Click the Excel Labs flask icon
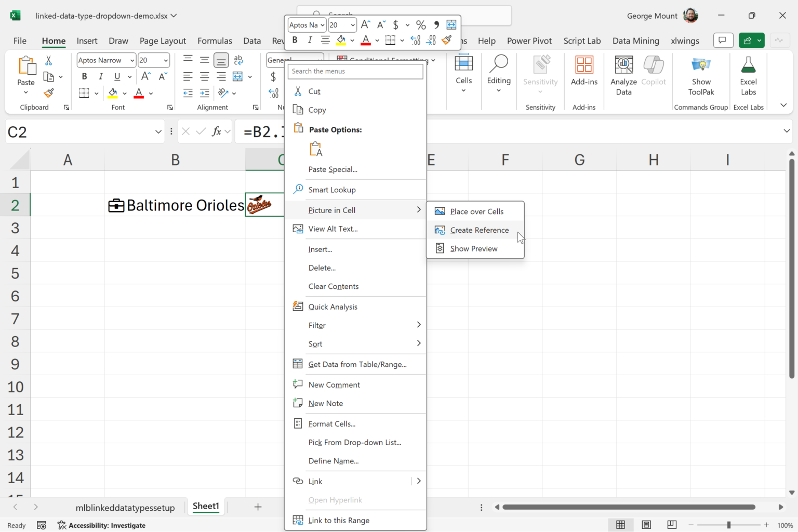This screenshot has width=798, height=532. point(748,65)
